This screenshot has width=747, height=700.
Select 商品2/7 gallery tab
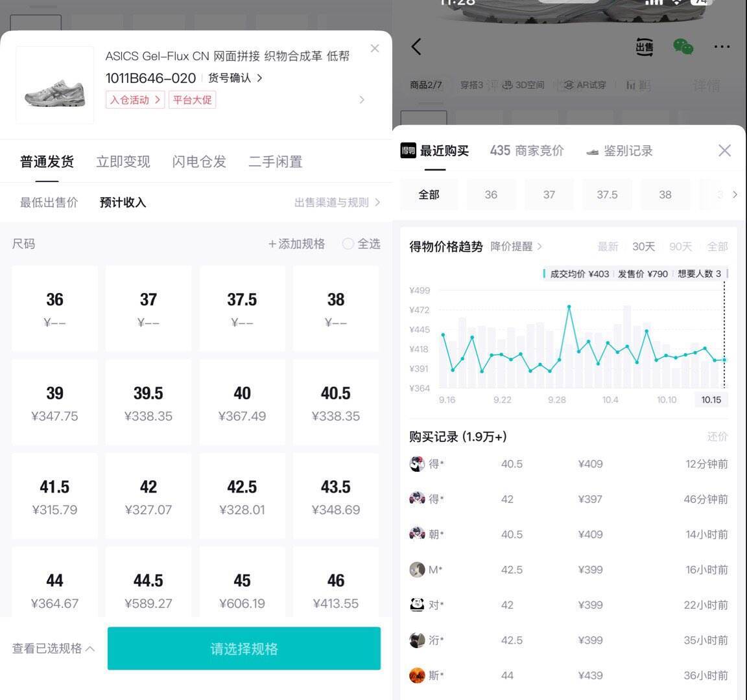[426, 85]
